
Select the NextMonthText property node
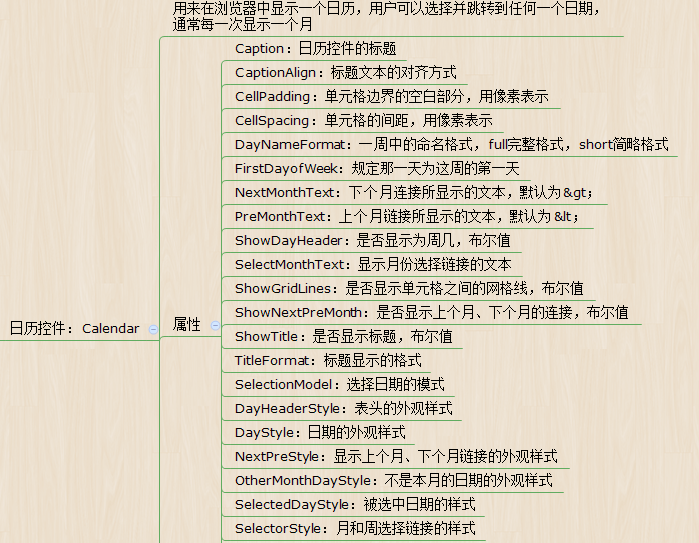414,193
